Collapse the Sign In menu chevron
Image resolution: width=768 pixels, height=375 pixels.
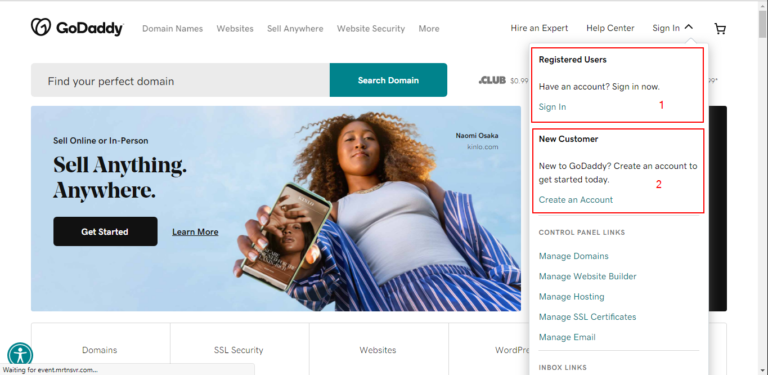tap(689, 27)
